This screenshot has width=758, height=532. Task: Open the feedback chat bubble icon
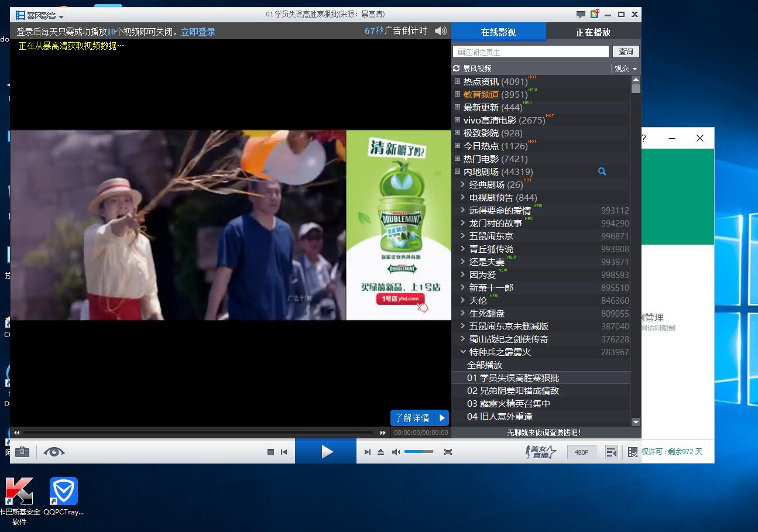point(581,15)
